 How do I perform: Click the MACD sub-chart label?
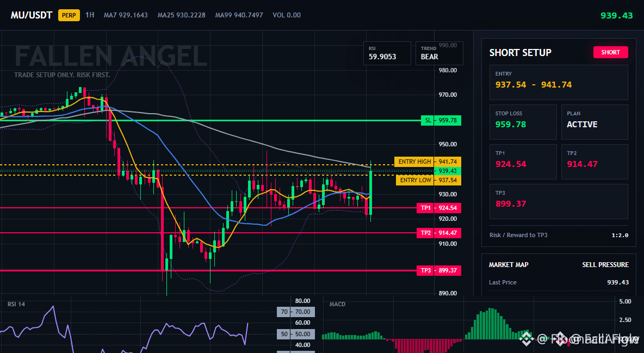[337, 304]
